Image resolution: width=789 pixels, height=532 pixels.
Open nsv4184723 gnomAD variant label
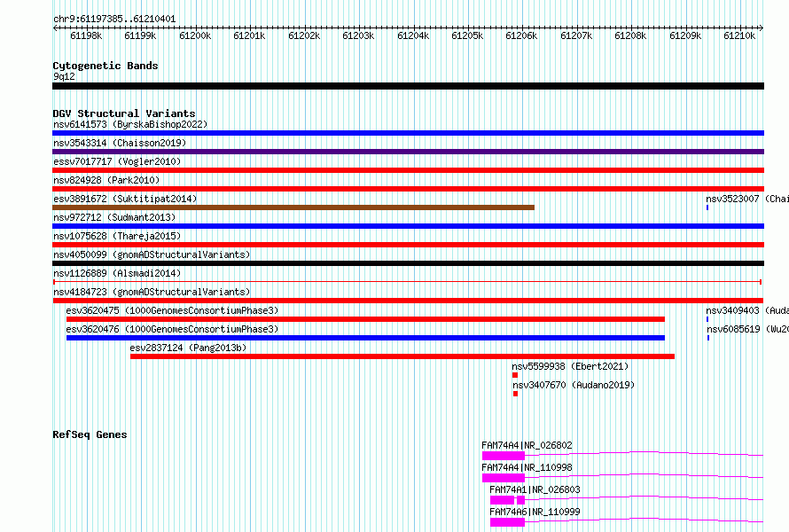point(152,292)
